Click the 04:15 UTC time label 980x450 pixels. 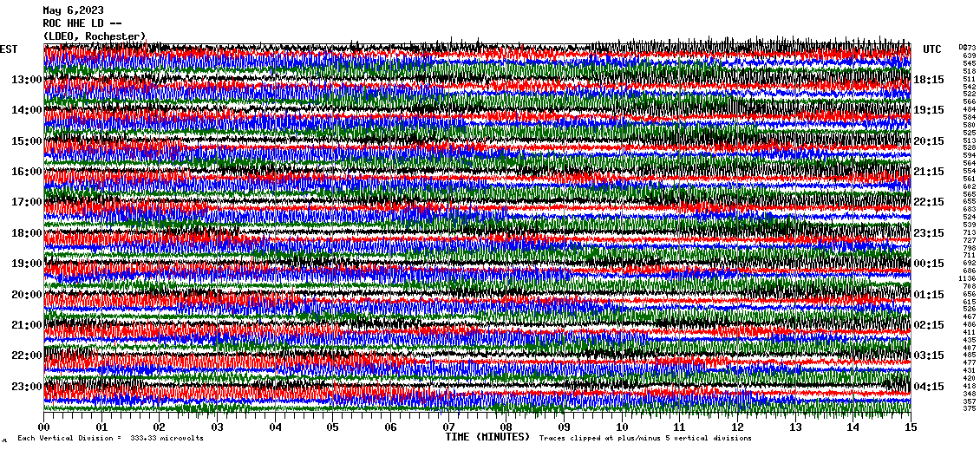[x=929, y=386]
